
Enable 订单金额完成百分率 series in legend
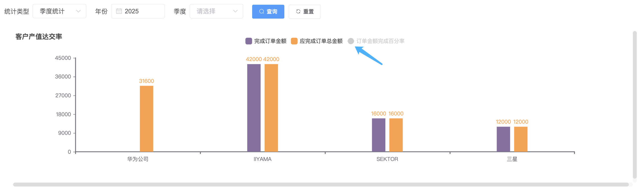point(380,41)
